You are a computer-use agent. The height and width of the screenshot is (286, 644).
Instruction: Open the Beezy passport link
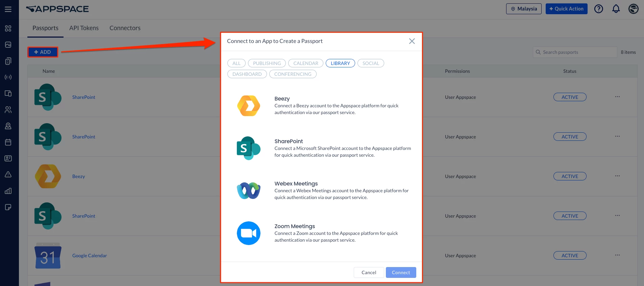tap(78, 176)
